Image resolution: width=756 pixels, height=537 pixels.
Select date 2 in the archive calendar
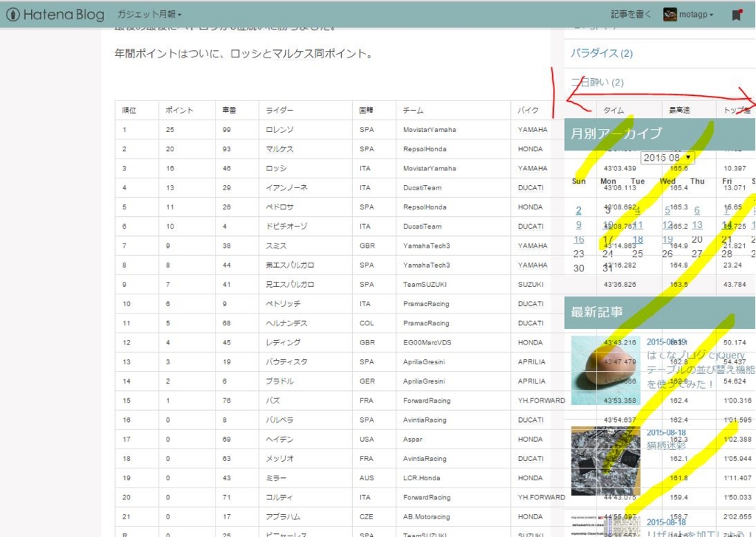(578, 209)
